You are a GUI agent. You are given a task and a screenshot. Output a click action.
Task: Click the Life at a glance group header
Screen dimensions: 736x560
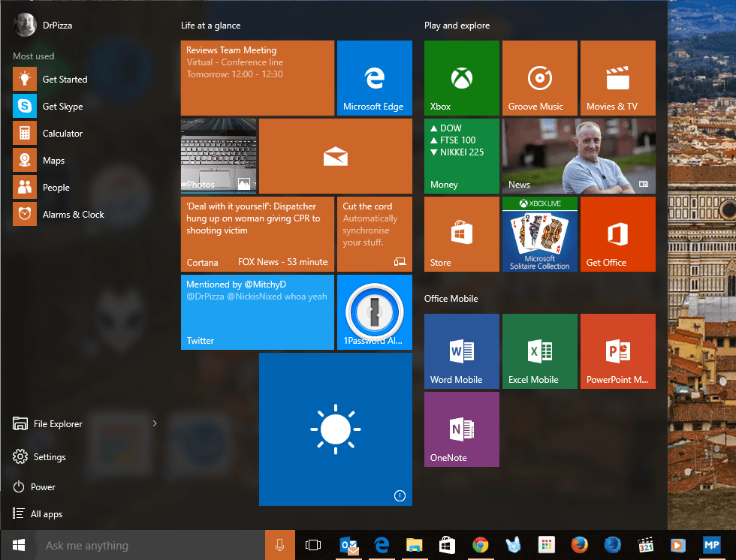[x=211, y=26]
